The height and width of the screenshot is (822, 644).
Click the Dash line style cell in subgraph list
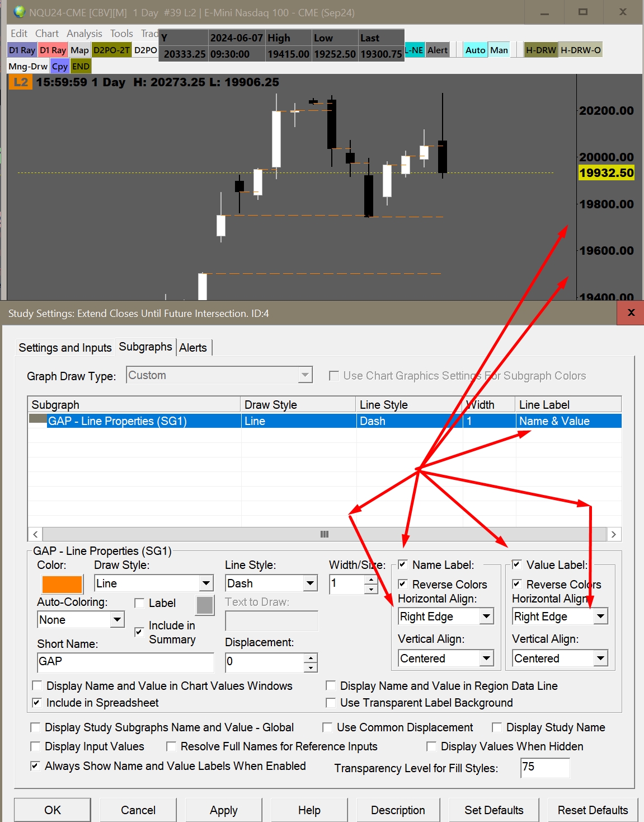[x=409, y=421]
